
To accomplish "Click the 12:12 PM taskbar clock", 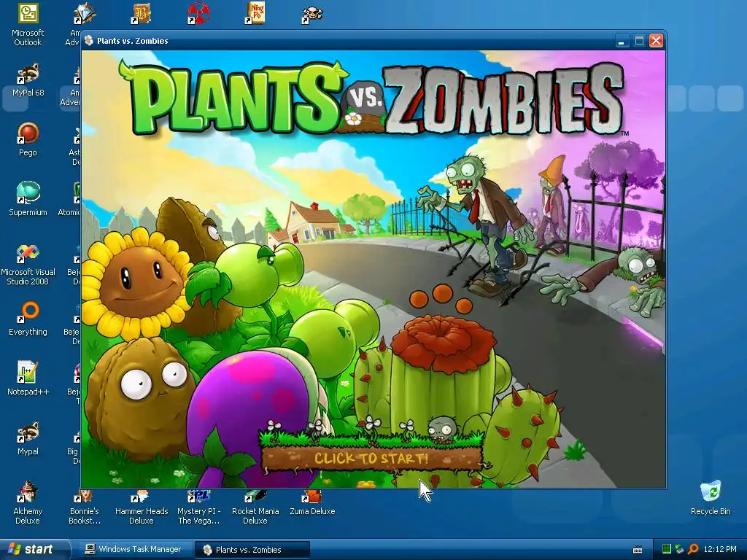I will (720, 550).
